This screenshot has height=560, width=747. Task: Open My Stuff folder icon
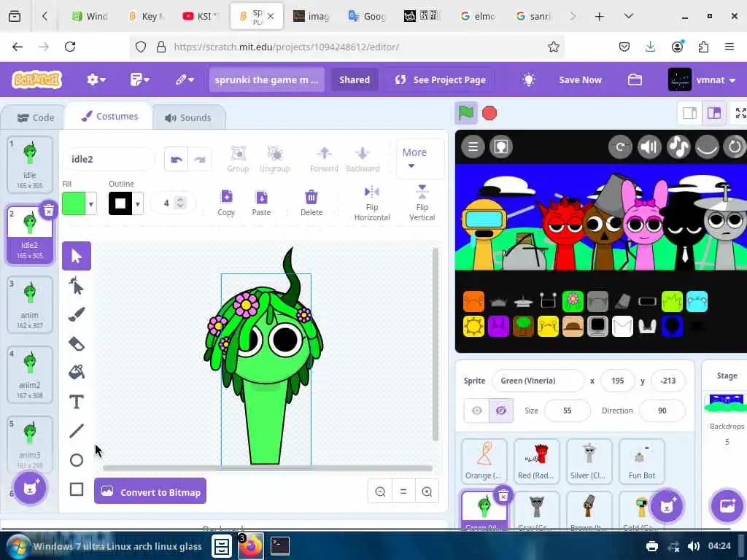pyautogui.click(x=635, y=79)
